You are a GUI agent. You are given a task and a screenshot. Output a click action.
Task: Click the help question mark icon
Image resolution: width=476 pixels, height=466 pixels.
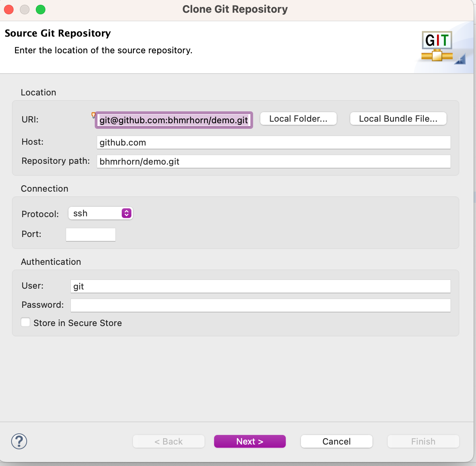click(x=19, y=441)
